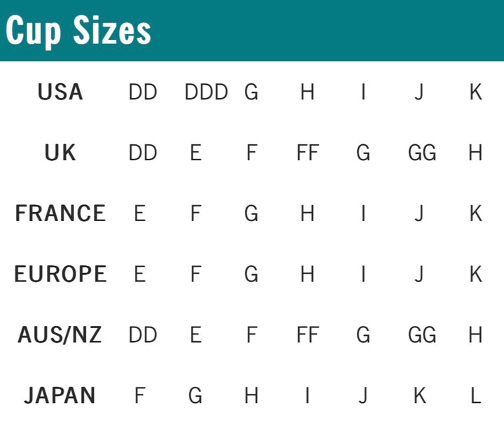Click the J cell in the EUROPE row
This screenshot has width=504, height=424.
tap(419, 274)
